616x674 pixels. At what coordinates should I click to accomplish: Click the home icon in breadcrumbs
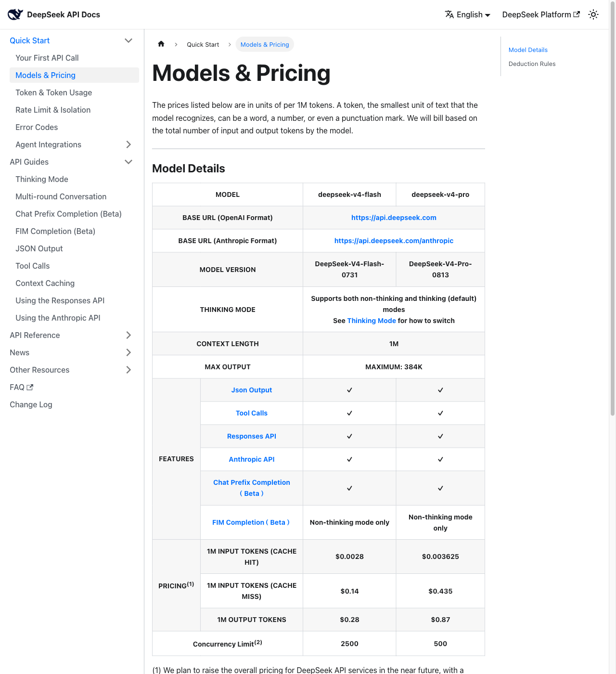pyautogui.click(x=161, y=44)
